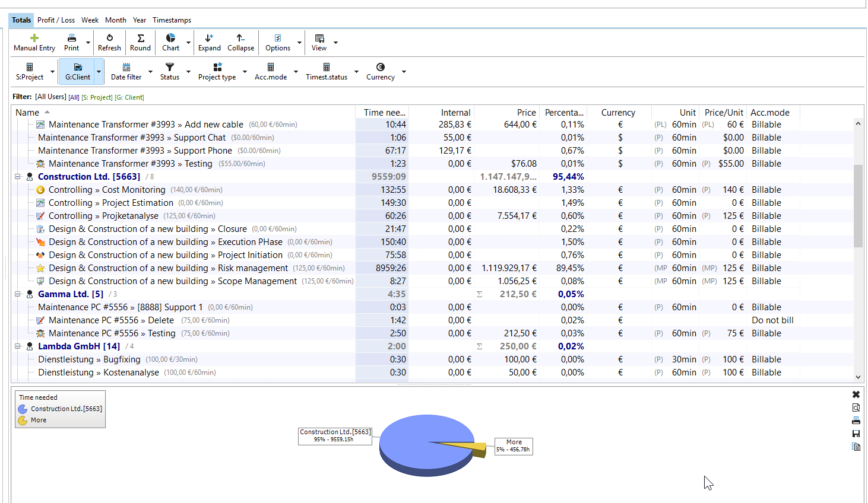The height and width of the screenshot is (503, 868).
Task: Toggle the G:Client grouping button
Action: (x=78, y=71)
